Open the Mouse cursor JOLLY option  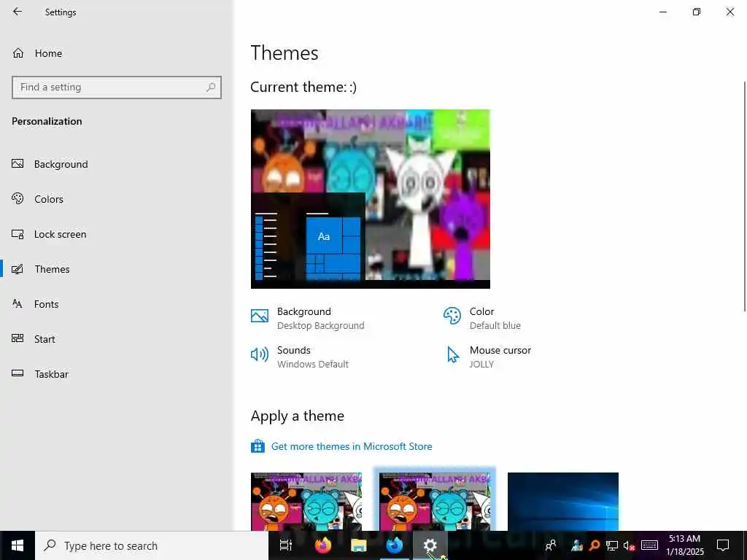[x=488, y=357]
